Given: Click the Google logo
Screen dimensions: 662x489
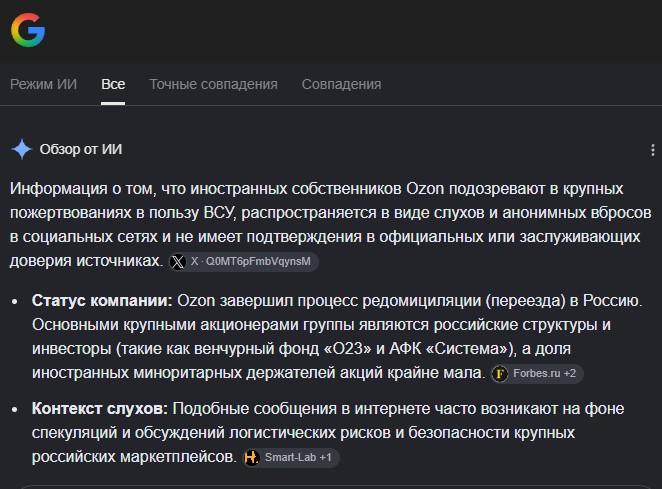Looking at the screenshot, I should 28,30.
